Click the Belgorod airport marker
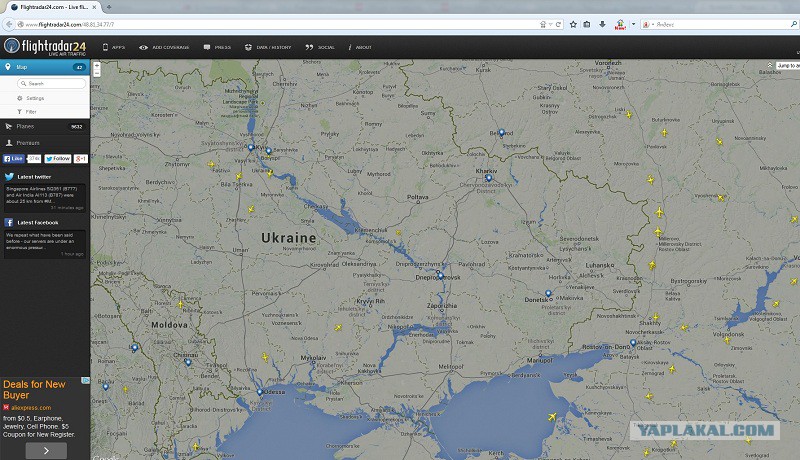The width and height of the screenshot is (800, 460). coord(502,133)
